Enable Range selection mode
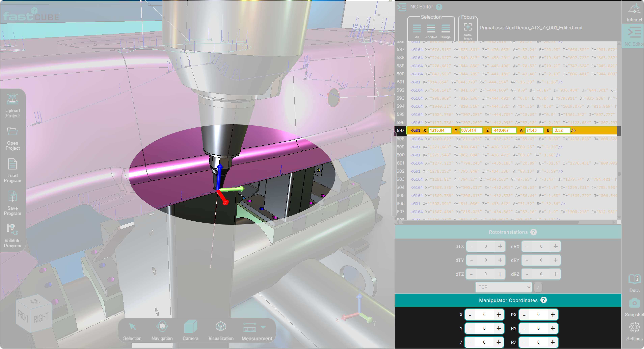This screenshot has height=349, width=644. click(x=446, y=29)
